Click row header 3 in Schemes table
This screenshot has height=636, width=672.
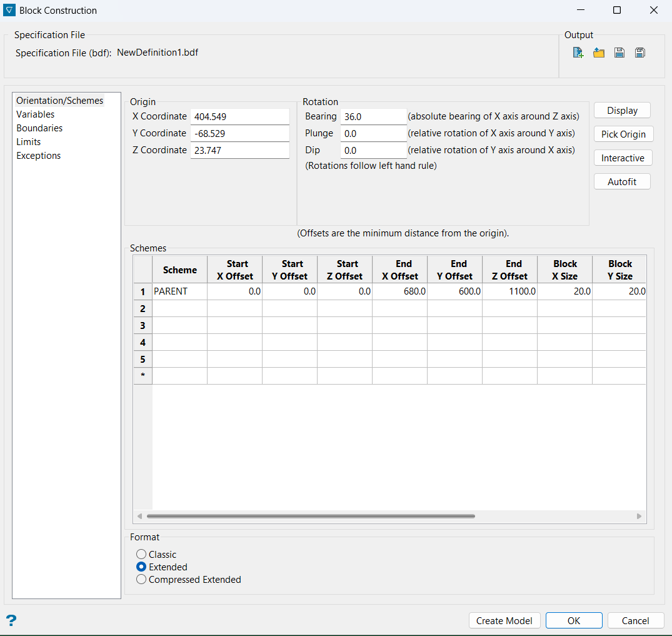[x=143, y=326]
